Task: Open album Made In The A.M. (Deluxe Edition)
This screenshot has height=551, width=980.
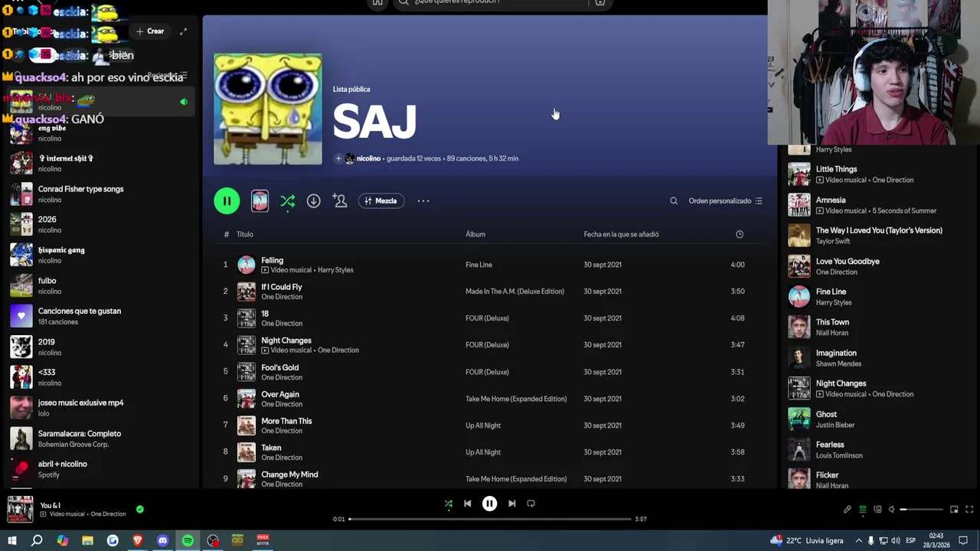Action: (514, 292)
